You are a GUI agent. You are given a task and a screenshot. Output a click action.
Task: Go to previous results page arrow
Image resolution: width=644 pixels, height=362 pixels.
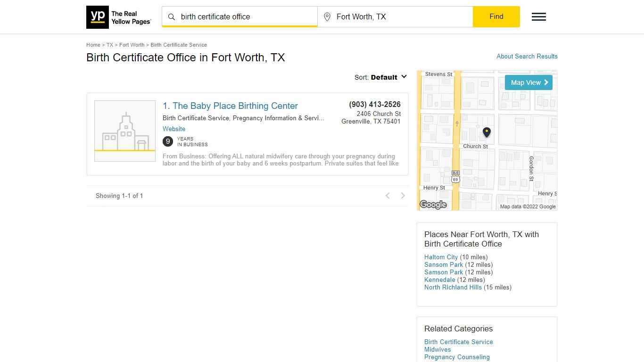(388, 196)
